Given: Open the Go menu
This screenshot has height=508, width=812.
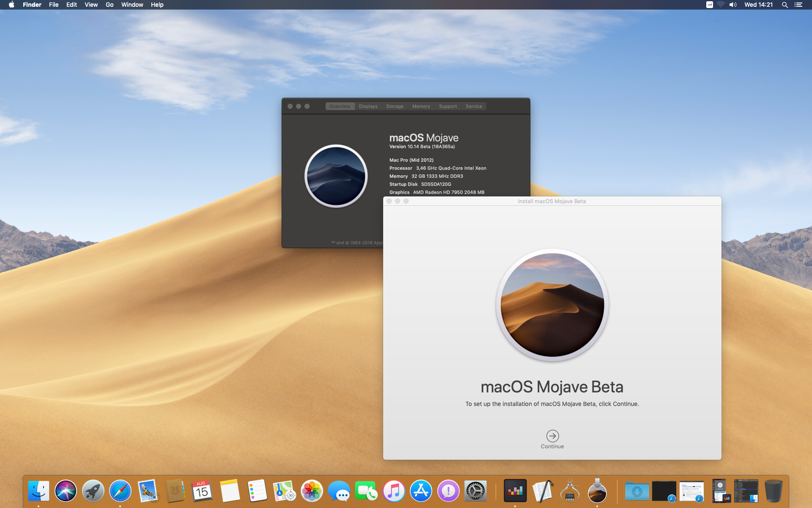Looking at the screenshot, I should 110,5.
